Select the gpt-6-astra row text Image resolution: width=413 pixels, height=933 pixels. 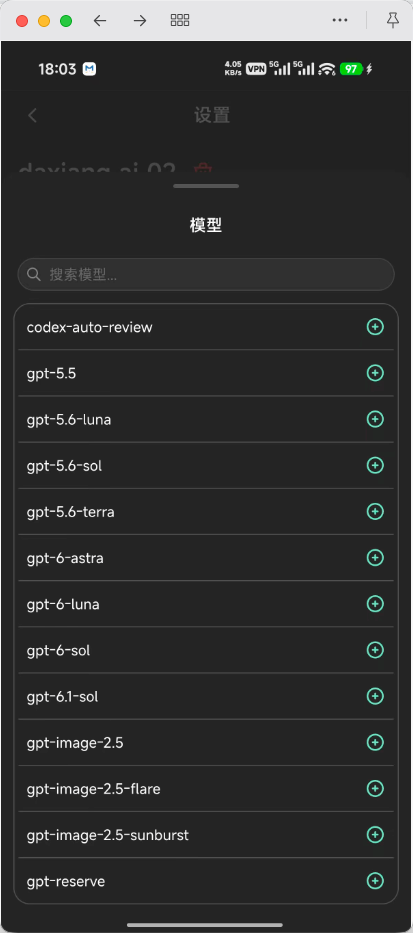coord(65,558)
